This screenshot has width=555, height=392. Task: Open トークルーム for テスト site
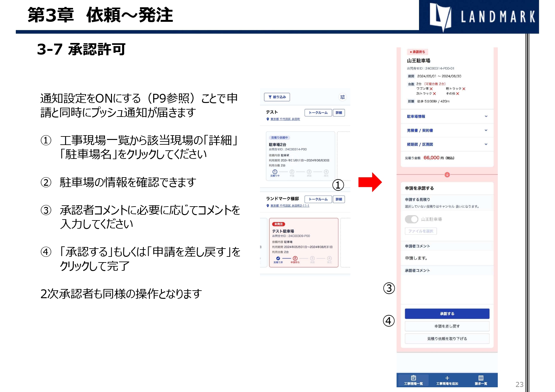click(318, 112)
